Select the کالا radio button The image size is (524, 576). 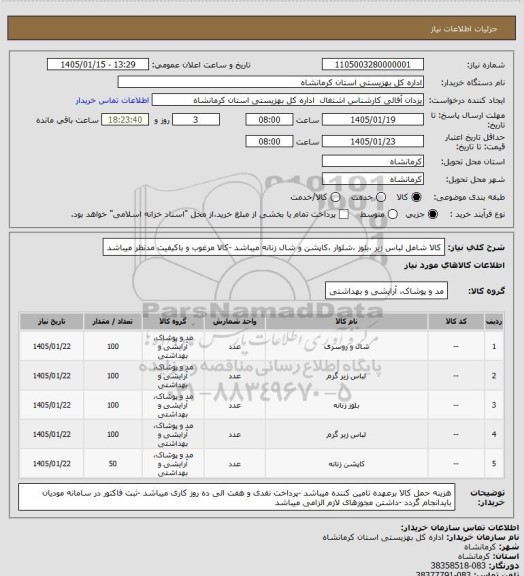(416, 197)
